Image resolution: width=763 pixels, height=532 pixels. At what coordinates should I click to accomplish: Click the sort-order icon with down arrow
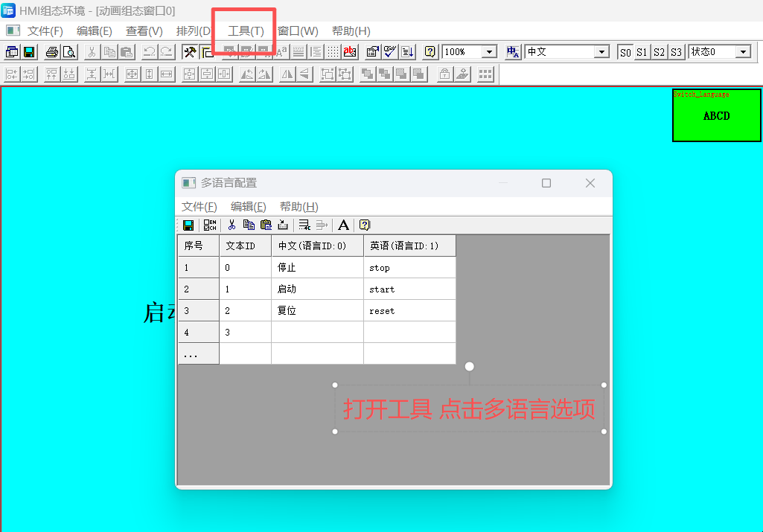407,51
